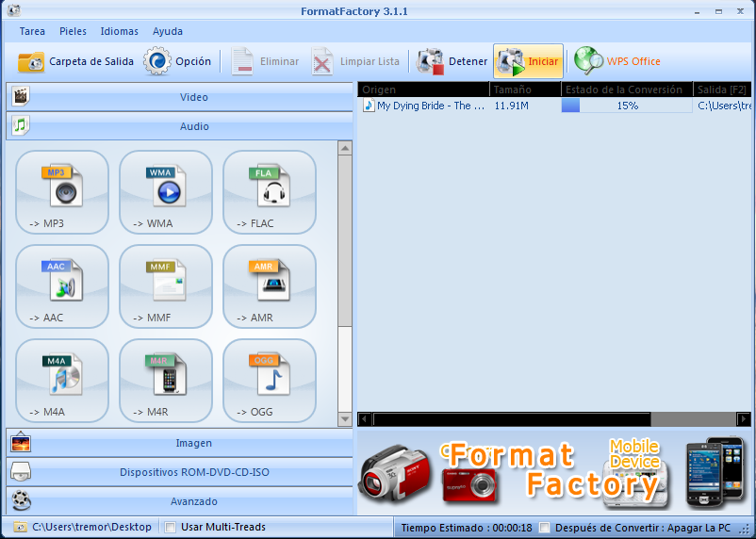Screen dimensions: 756x539
Task: Sort by the Origen column header
Action: click(423, 90)
